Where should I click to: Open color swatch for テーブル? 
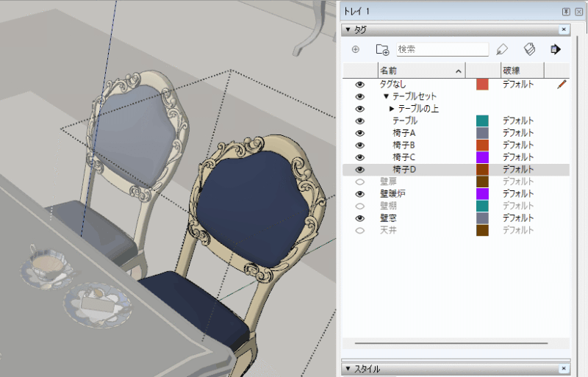pos(482,121)
